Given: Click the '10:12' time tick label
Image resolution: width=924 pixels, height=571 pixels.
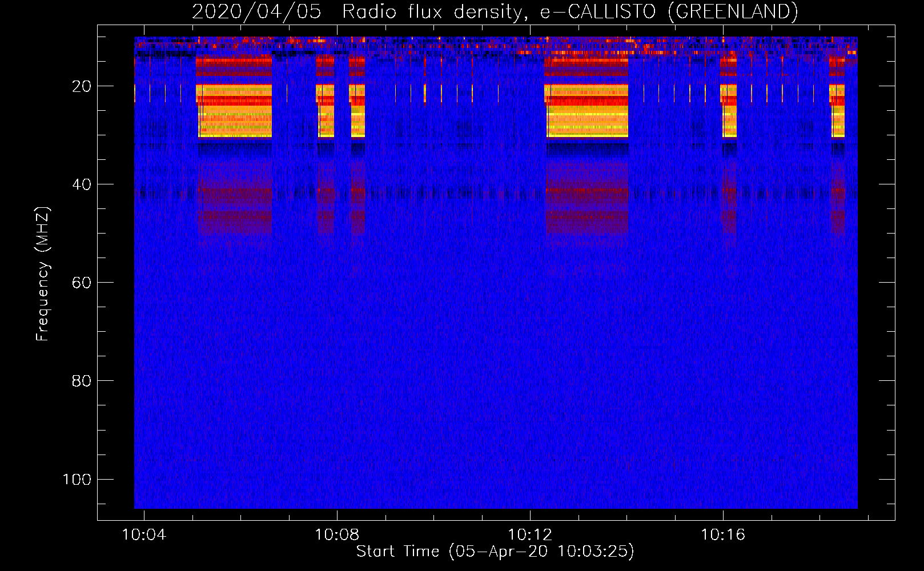Looking at the screenshot, I should point(530,534).
